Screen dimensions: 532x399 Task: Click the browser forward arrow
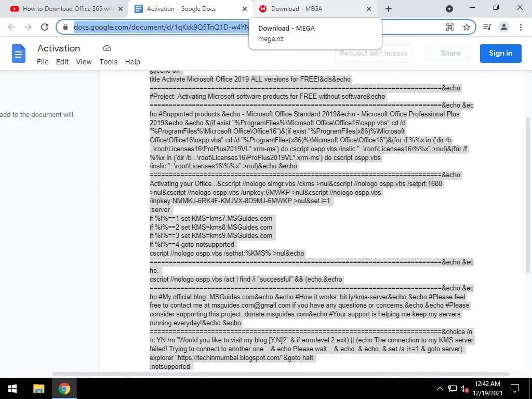tap(28, 27)
